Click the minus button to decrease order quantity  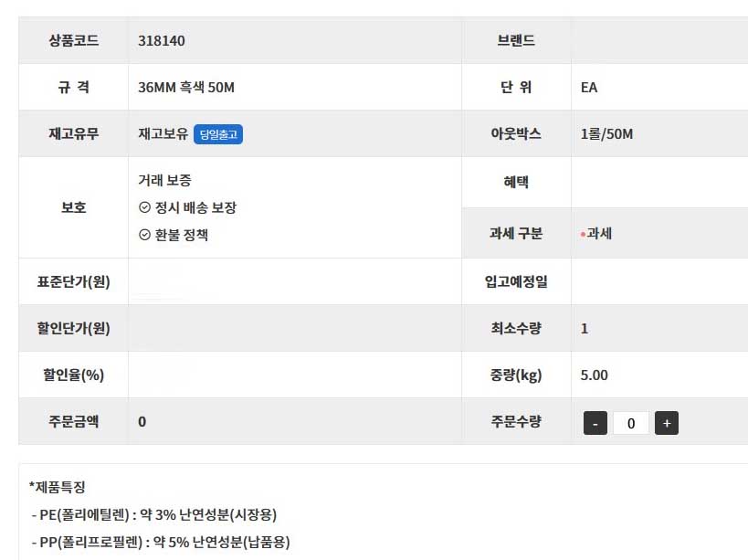pyautogui.click(x=595, y=423)
